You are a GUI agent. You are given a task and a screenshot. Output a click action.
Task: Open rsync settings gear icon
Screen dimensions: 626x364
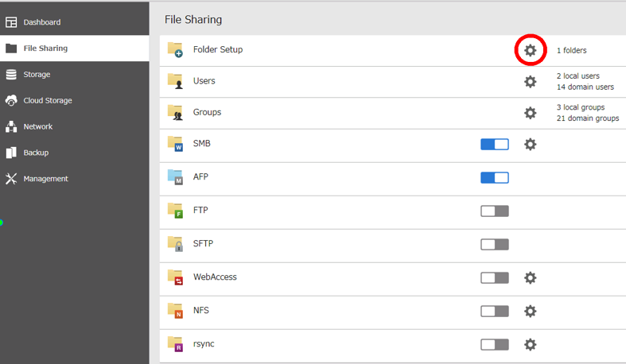(531, 344)
